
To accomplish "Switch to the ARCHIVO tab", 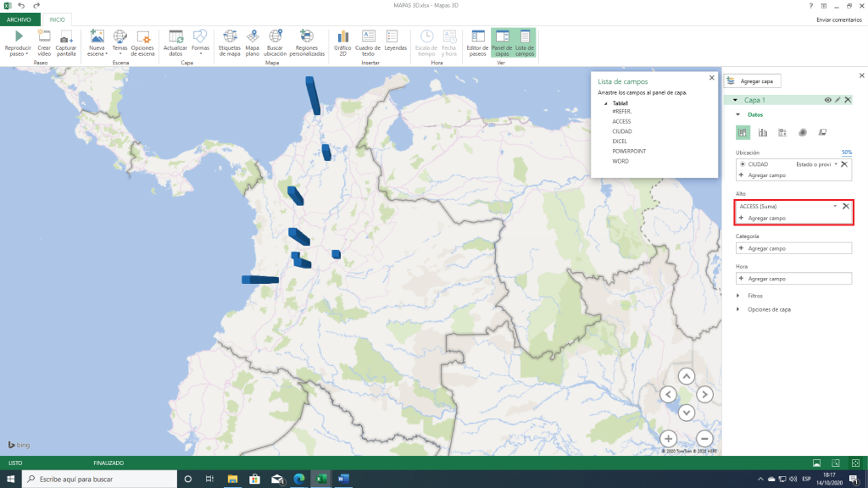I will coord(18,19).
